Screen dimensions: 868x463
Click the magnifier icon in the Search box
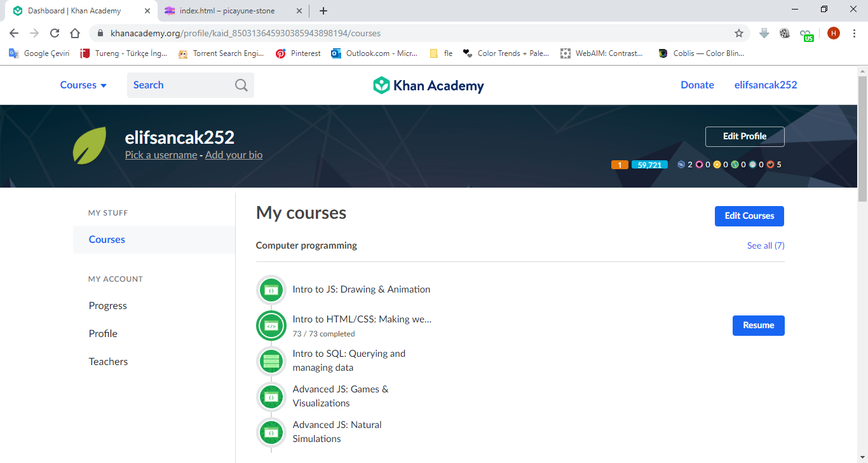(x=241, y=85)
